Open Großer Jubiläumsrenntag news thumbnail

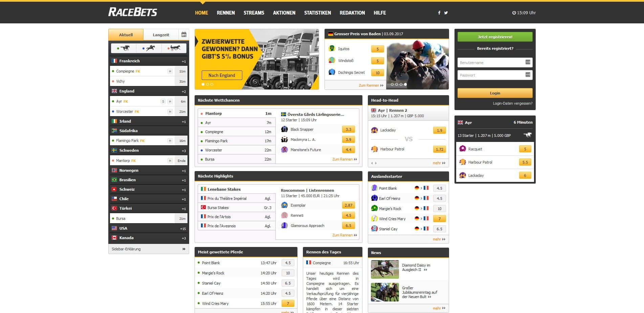tap(385, 292)
